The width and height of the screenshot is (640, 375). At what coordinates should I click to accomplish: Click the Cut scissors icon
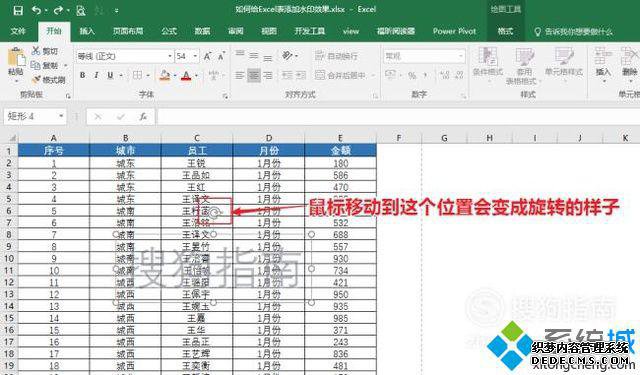click(x=36, y=51)
